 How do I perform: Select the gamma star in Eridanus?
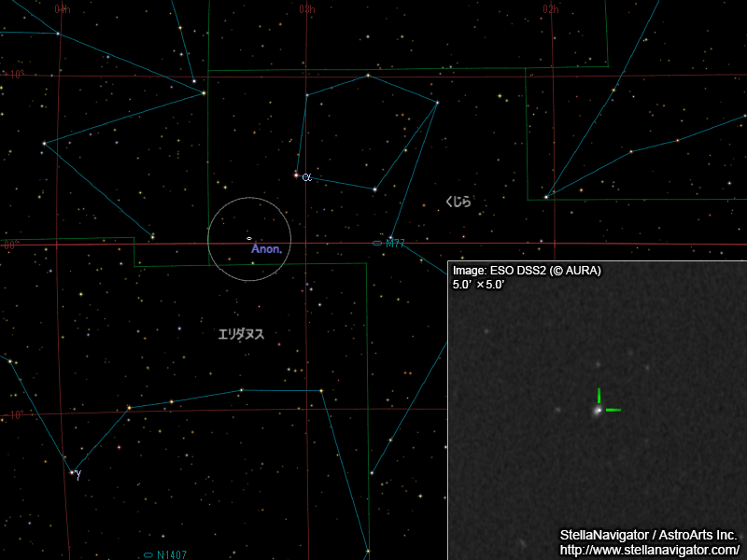coord(74,473)
